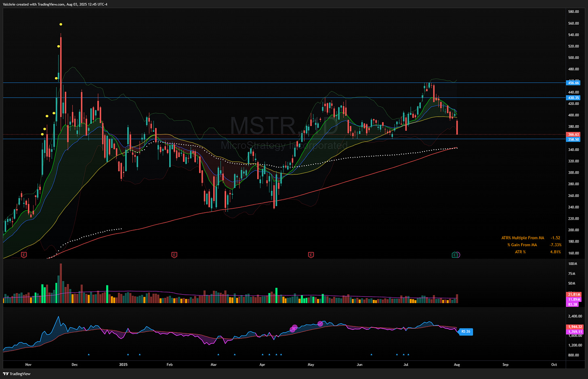Click 75M on the volume scale

tap(572, 274)
